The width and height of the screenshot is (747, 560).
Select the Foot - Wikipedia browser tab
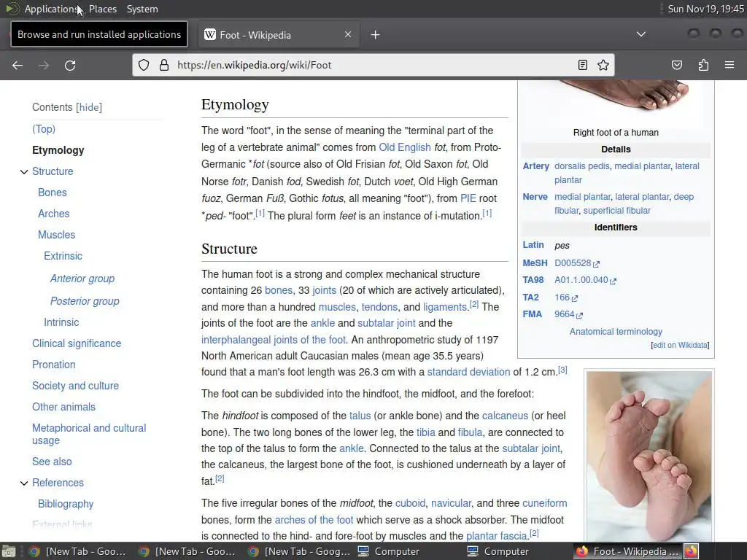[x=279, y=35]
